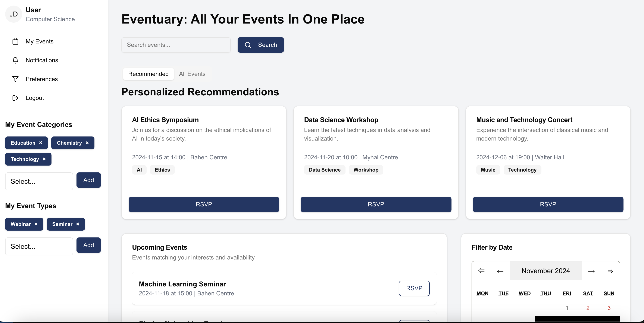Click the Preferences funnel icon
This screenshot has height=323, width=644.
15,79
